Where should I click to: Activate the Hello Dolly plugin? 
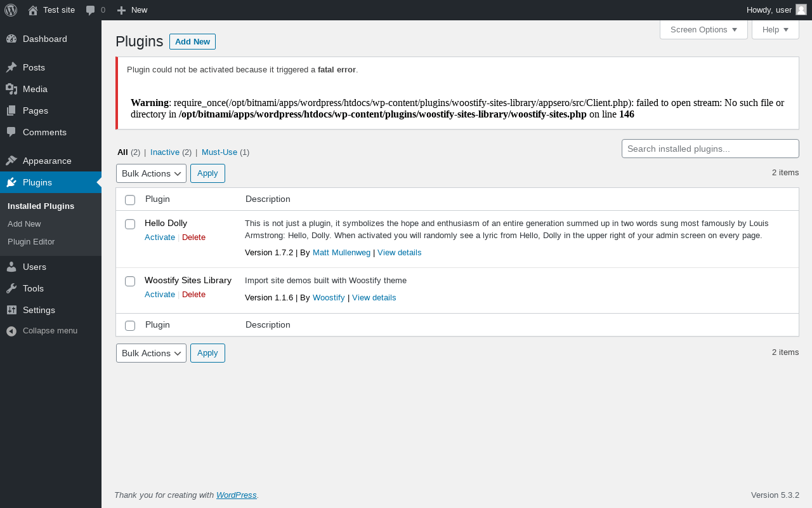[160, 237]
